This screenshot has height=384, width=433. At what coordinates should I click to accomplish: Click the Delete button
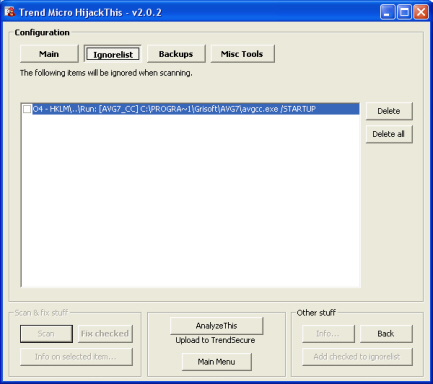tap(389, 111)
